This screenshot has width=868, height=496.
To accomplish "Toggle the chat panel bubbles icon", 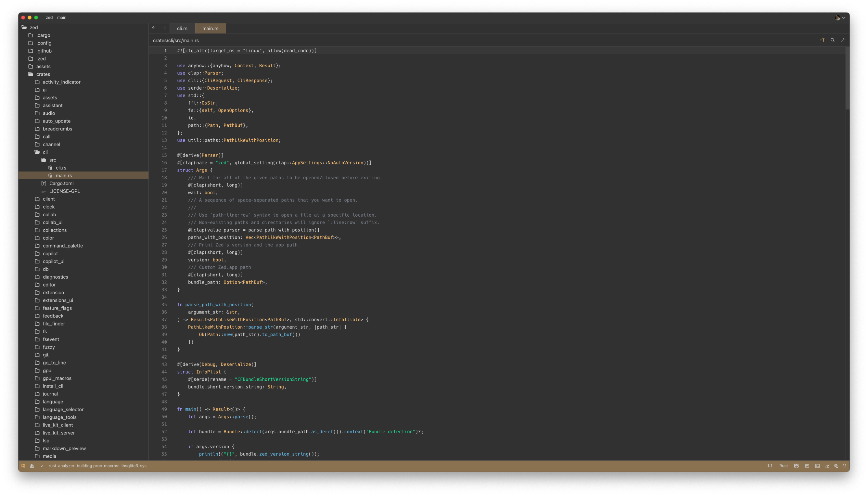I will (836, 466).
